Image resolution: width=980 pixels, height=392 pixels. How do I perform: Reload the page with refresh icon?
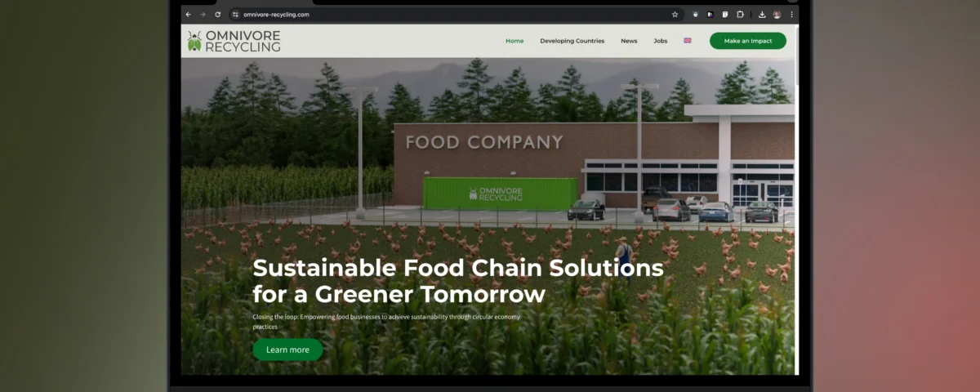[x=217, y=14]
